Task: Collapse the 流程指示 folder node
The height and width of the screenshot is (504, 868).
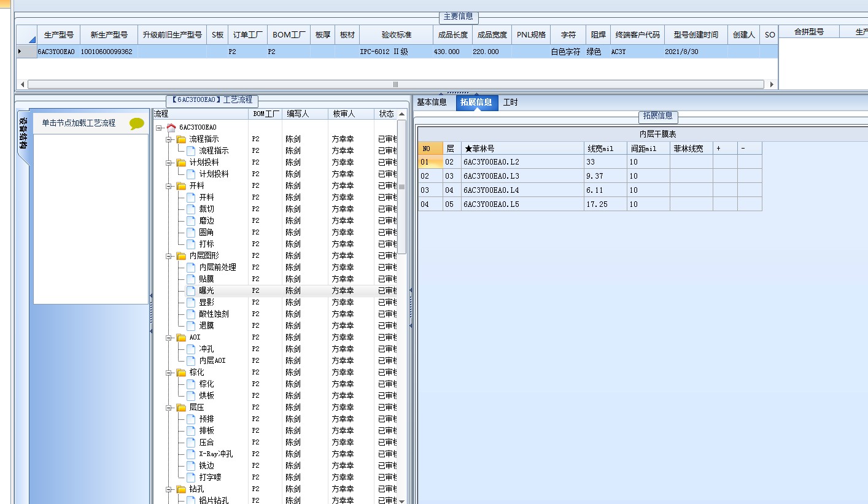Action: tap(169, 139)
